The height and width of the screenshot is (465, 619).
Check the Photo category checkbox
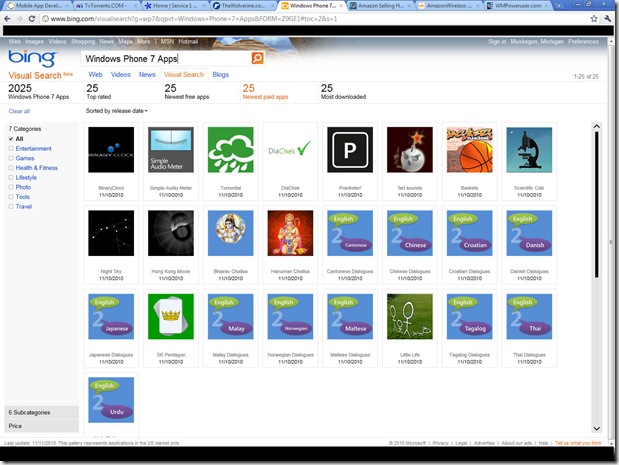[x=11, y=187]
